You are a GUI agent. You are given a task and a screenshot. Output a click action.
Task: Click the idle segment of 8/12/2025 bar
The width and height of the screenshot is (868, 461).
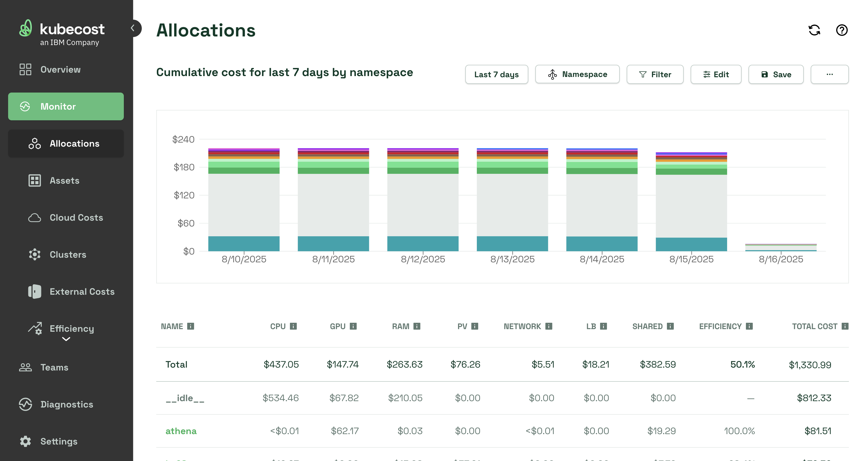422,205
